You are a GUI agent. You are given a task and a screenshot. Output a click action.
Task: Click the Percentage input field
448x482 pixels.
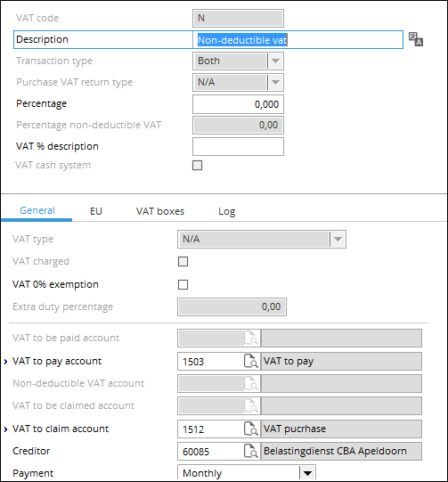pos(238,104)
